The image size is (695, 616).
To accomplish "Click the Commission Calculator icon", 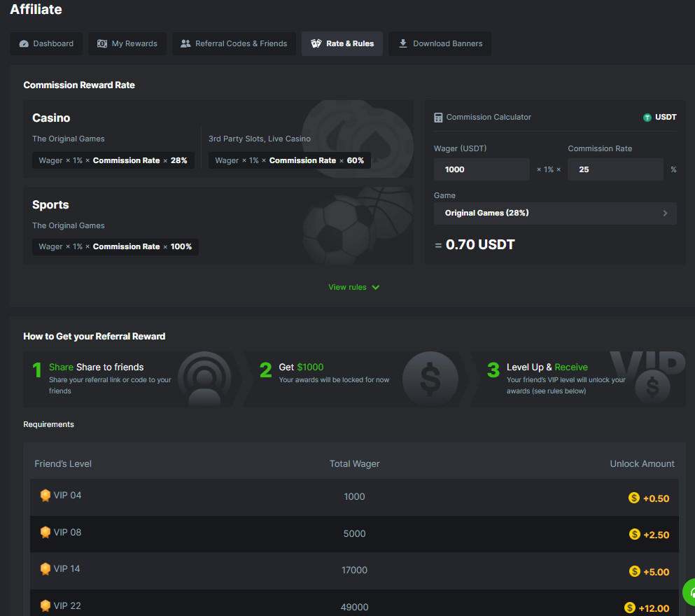I will pos(438,118).
